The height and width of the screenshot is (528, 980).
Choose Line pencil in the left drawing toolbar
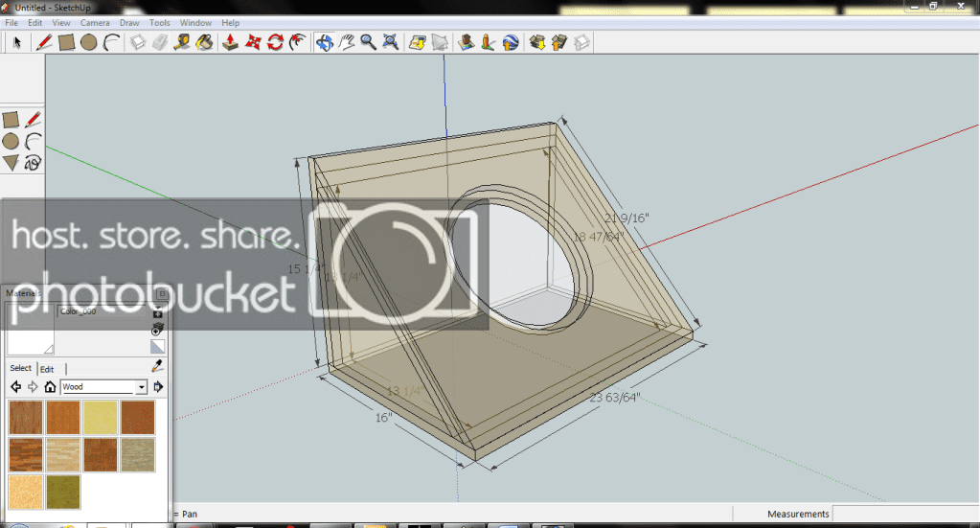(x=34, y=120)
